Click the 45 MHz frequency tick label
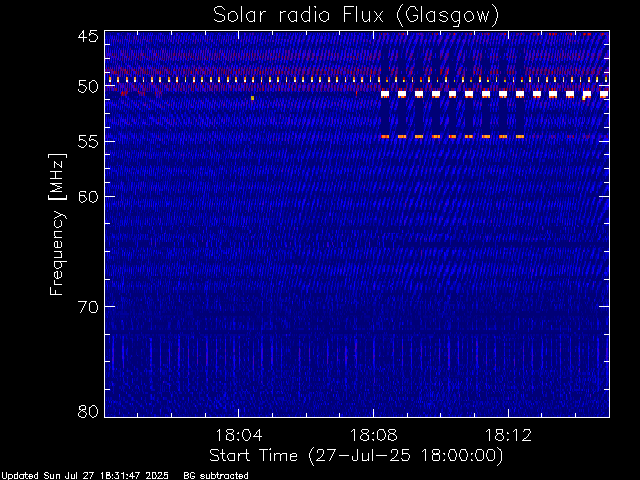640x480 pixels. pyautogui.click(x=88, y=37)
